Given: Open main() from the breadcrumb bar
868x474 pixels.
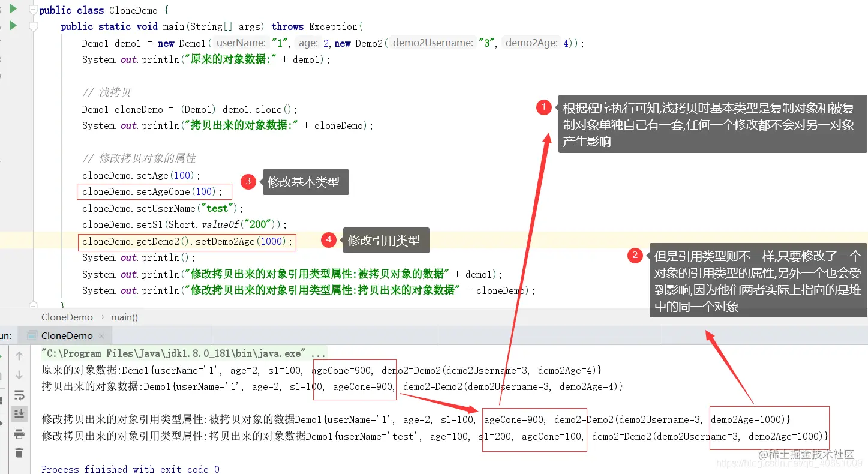Looking at the screenshot, I should click(124, 317).
